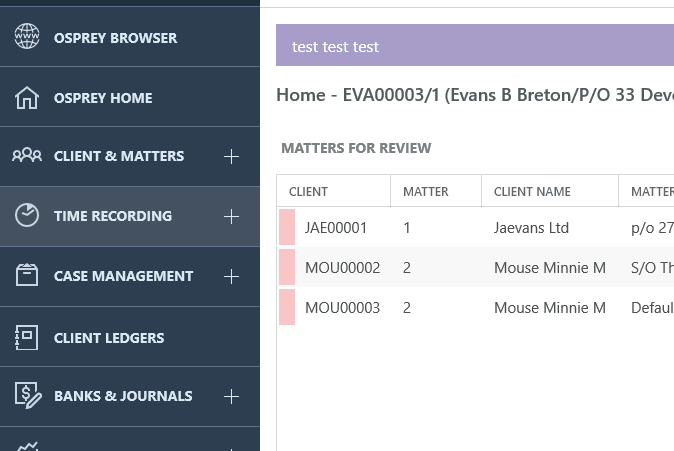Screen dimensions: 674x451
Task: Click matter number 1 for JAE00001
Action: 407,228
